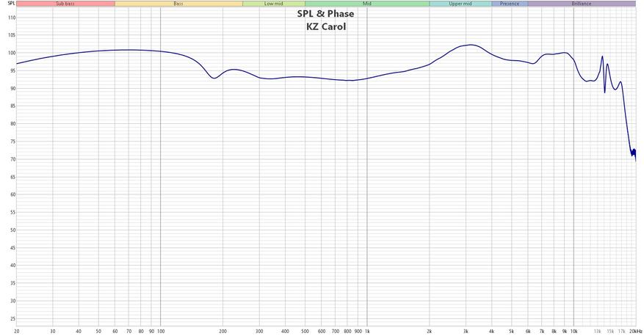
Task: Click the Low mid band label
Action: (x=274, y=4)
